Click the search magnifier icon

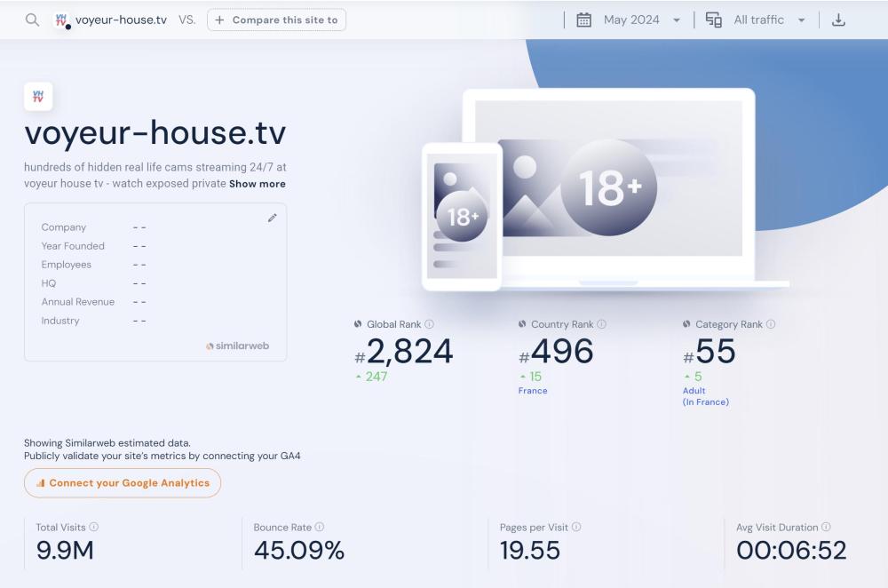[x=32, y=20]
